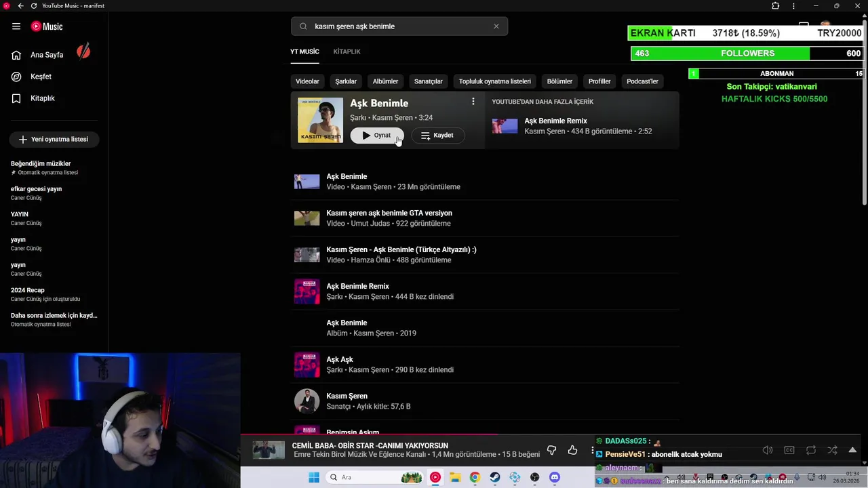868x488 pixels.
Task: Select Aşk Benimle Remix song 444 B row
Action: (x=485, y=291)
